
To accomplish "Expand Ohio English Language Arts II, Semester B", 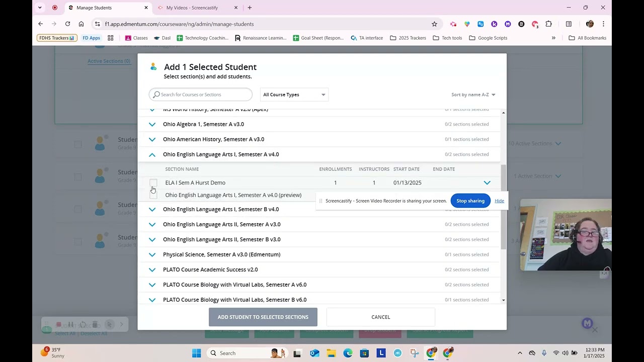I will [152, 239].
